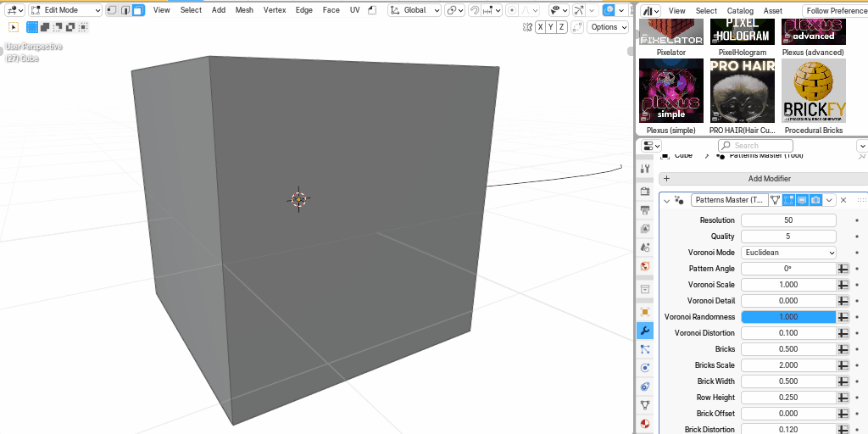This screenshot has height=434, width=868.
Task: Toggle Y axis mirror
Action: [x=551, y=26]
